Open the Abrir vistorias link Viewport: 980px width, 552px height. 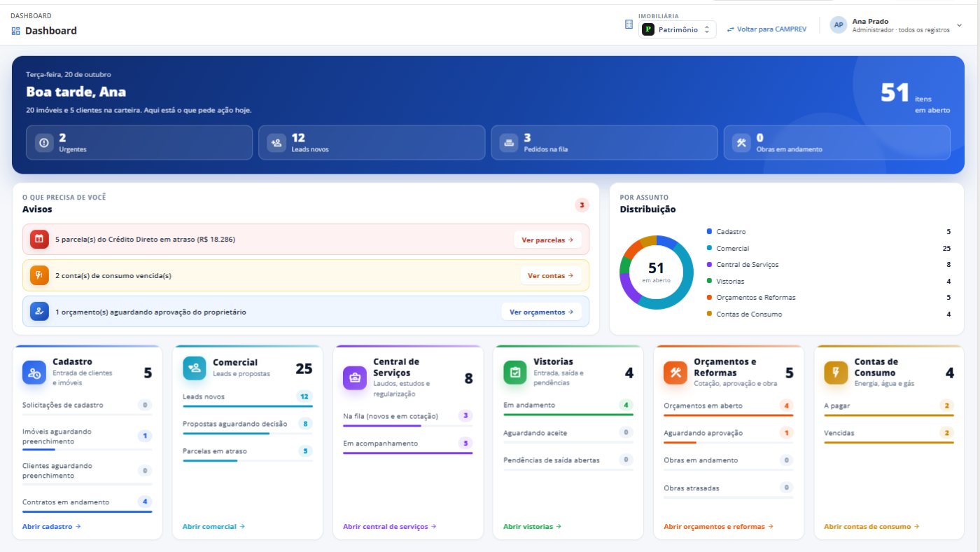coord(532,527)
